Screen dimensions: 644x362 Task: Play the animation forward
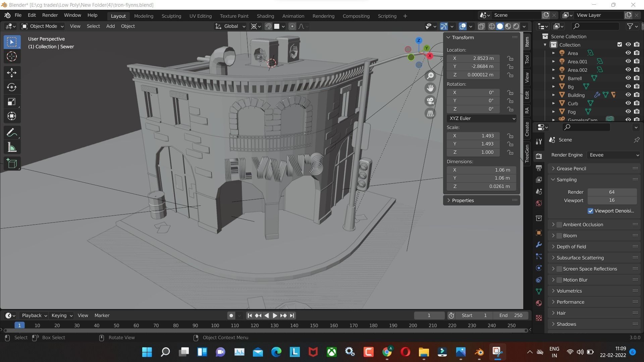tap(275, 315)
